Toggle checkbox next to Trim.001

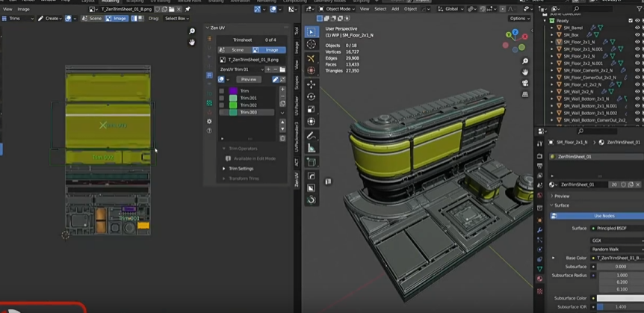point(221,98)
